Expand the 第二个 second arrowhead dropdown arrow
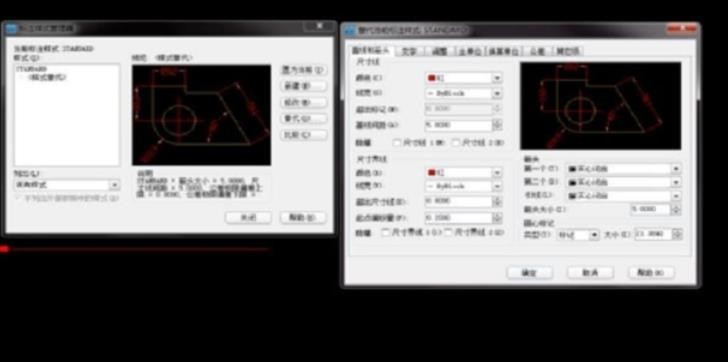The height and width of the screenshot is (362, 728). point(676,182)
